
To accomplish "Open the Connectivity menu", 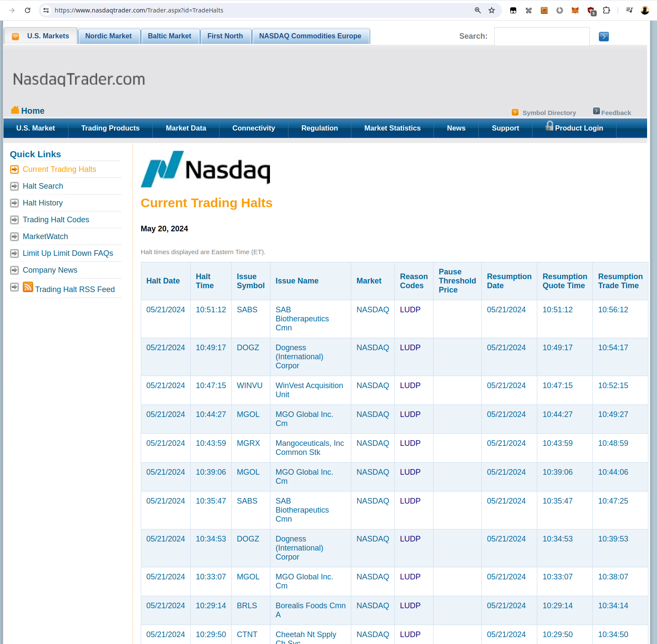I will [x=254, y=128].
